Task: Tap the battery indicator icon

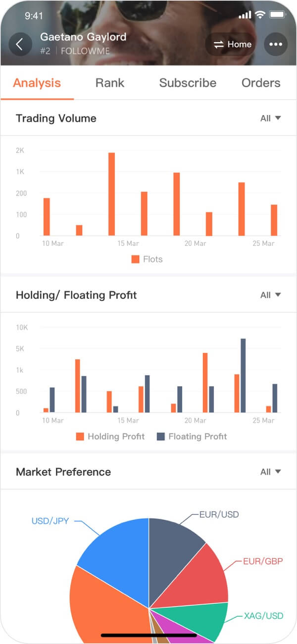Action: click(x=276, y=15)
